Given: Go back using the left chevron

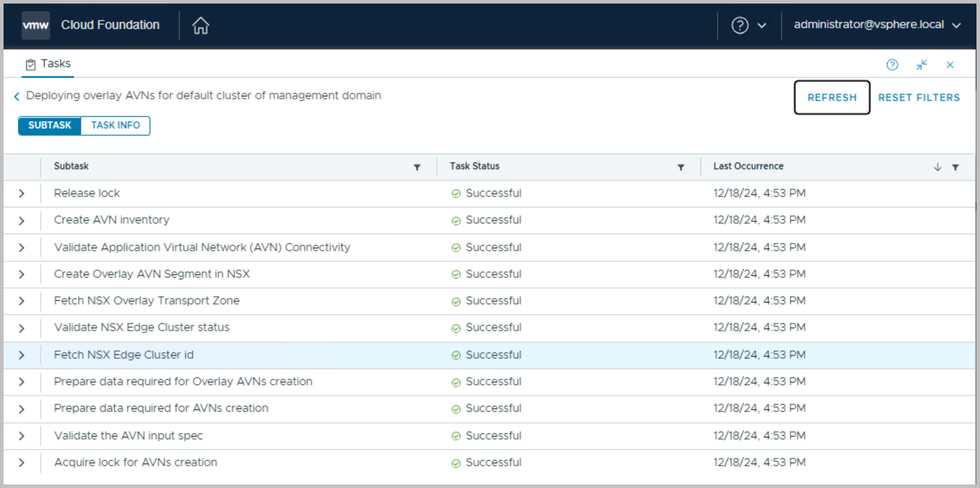Looking at the screenshot, I should click(17, 97).
